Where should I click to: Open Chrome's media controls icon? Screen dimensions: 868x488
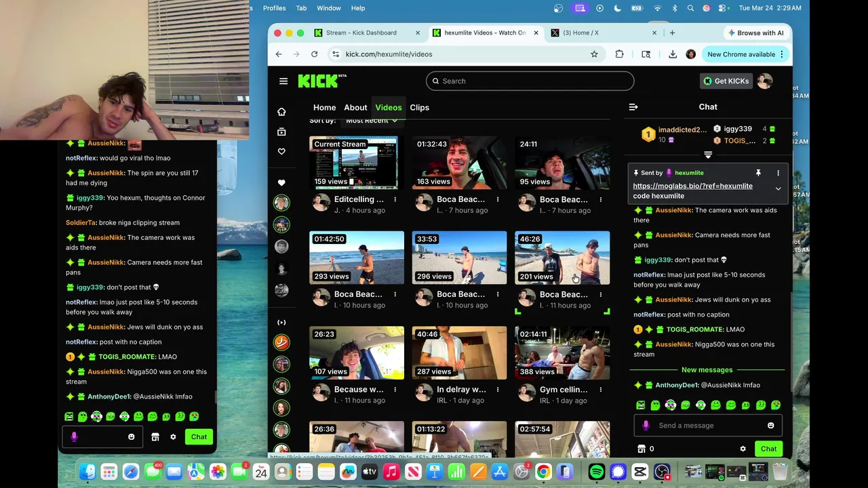pyautogui.click(x=646, y=54)
